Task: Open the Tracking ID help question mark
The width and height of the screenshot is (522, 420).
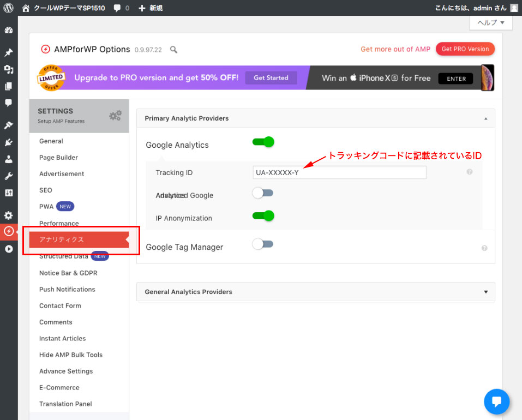Action: pos(470,172)
